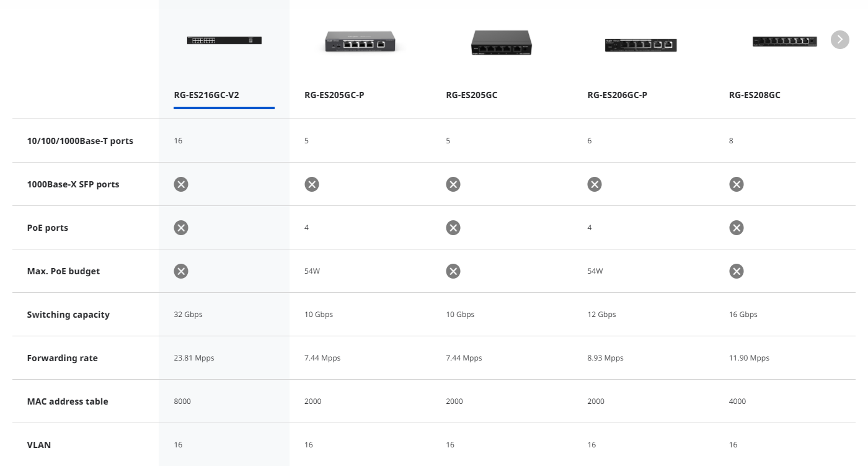The width and height of the screenshot is (868, 466).
Task: Click the 12 Gbps switching capacity value
Action: tap(601, 315)
